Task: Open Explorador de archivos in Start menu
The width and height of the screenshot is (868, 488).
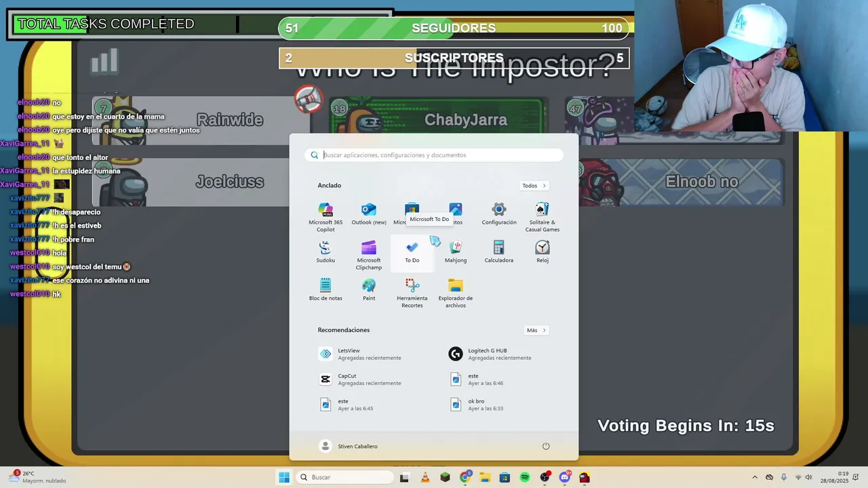Action: pyautogui.click(x=456, y=293)
